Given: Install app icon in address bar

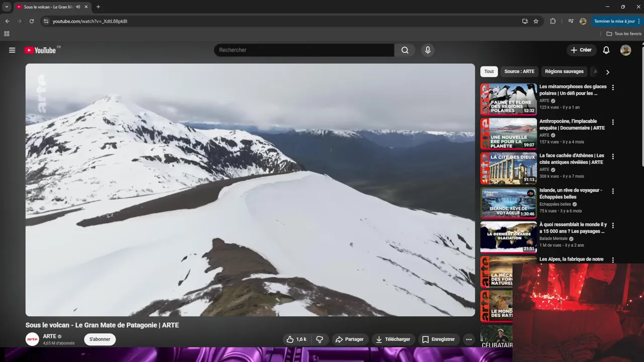Looking at the screenshot, I should pyautogui.click(x=525, y=21).
